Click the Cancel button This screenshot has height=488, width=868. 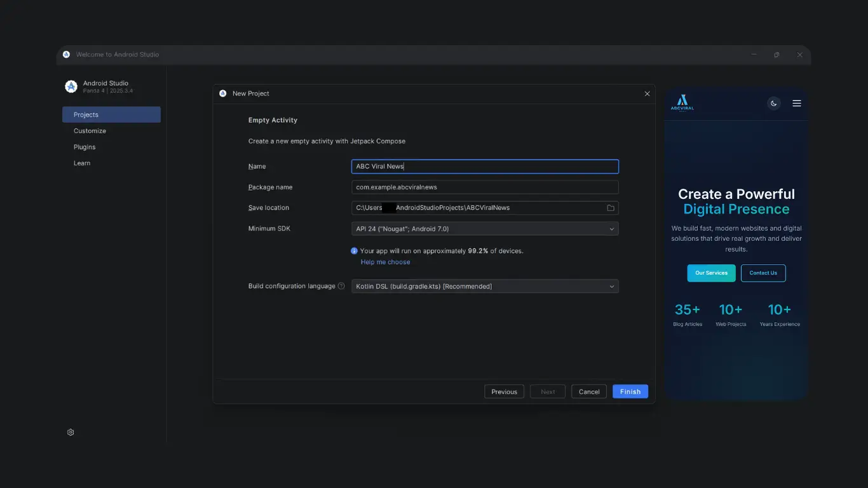pos(589,391)
